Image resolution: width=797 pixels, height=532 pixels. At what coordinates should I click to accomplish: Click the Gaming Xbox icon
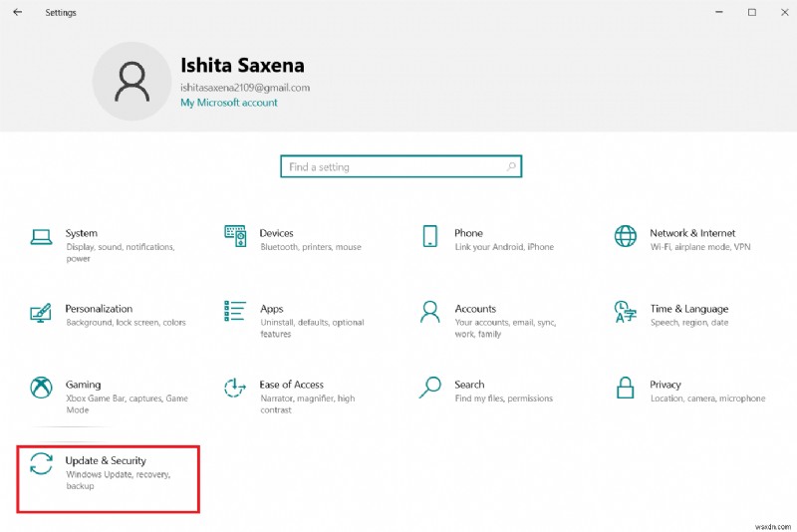click(41, 388)
